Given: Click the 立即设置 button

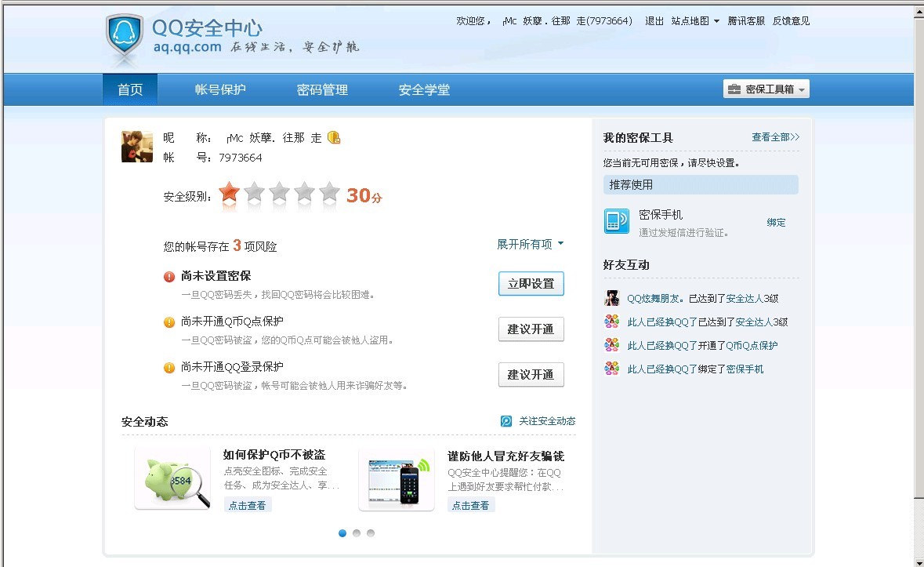Looking at the screenshot, I should click(531, 284).
